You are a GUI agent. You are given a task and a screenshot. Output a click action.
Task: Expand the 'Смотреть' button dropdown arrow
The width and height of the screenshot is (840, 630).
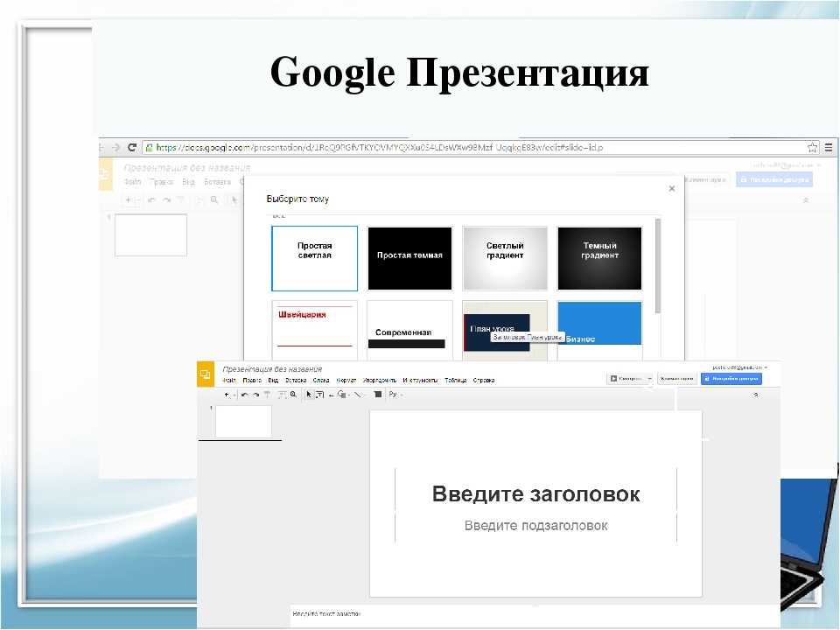[x=649, y=379]
